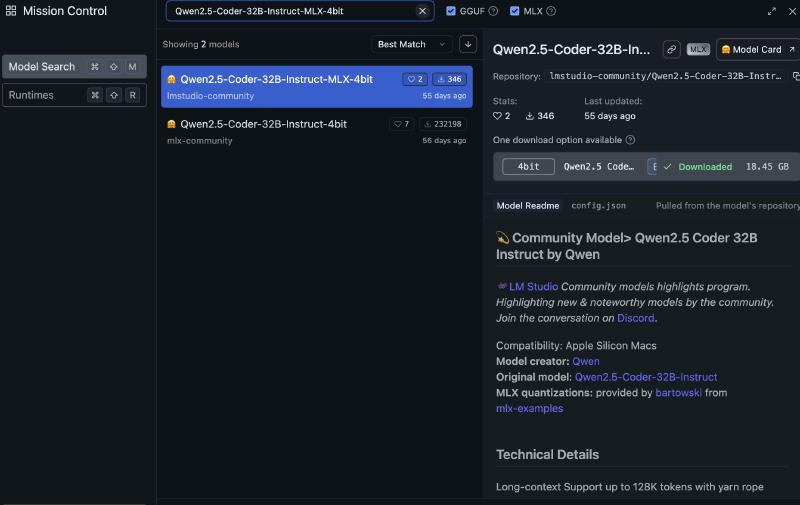Click the emoji icon beside Qwen2.5-Coder-32B-Instruct-4bit

tap(171, 124)
